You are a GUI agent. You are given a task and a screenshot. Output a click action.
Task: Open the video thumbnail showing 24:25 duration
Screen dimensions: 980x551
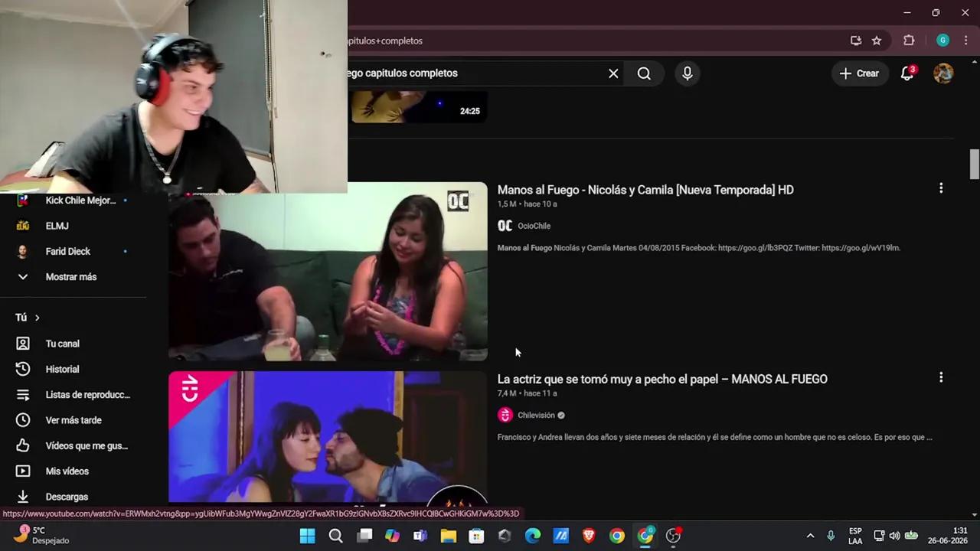click(420, 107)
